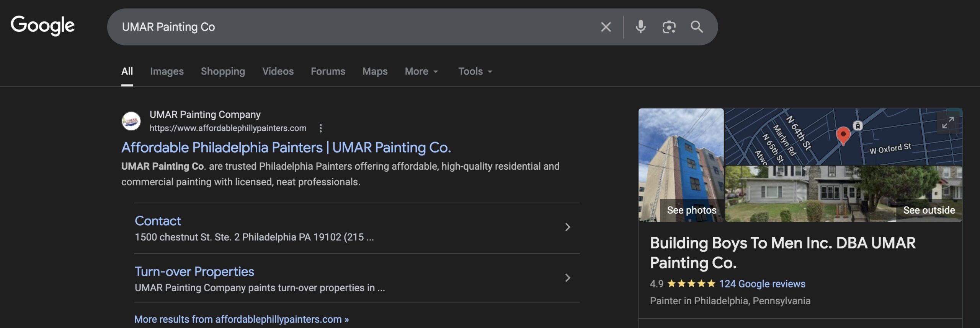Click the red location pin on the map
Screen dimensions: 980x328
(x=843, y=135)
